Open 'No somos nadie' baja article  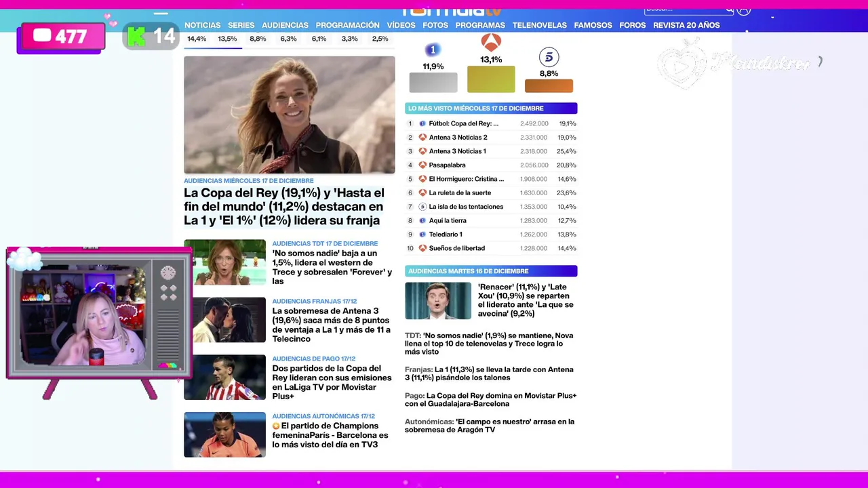point(332,267)
